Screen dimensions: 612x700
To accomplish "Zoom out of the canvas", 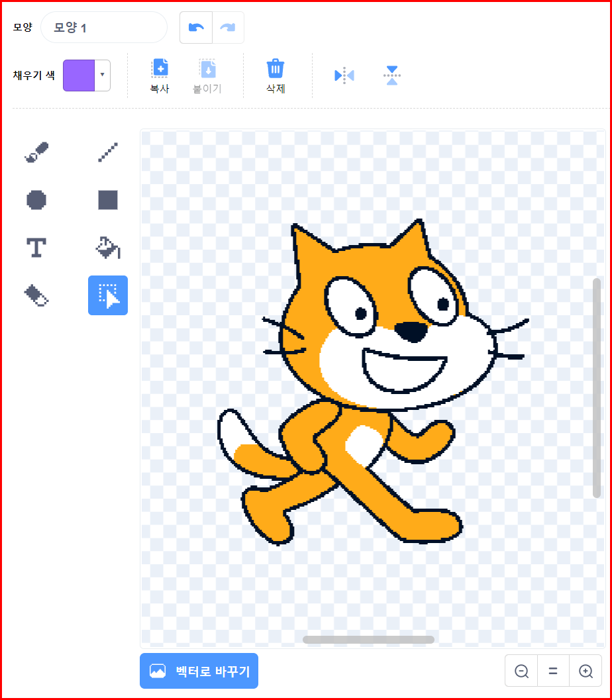I will (521, 671).
